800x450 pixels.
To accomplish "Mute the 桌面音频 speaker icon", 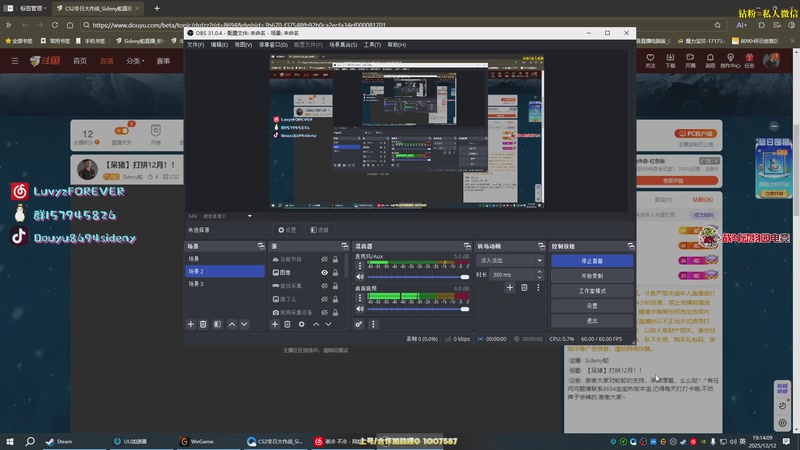I will pyautogui.click(x=360, y=309).
